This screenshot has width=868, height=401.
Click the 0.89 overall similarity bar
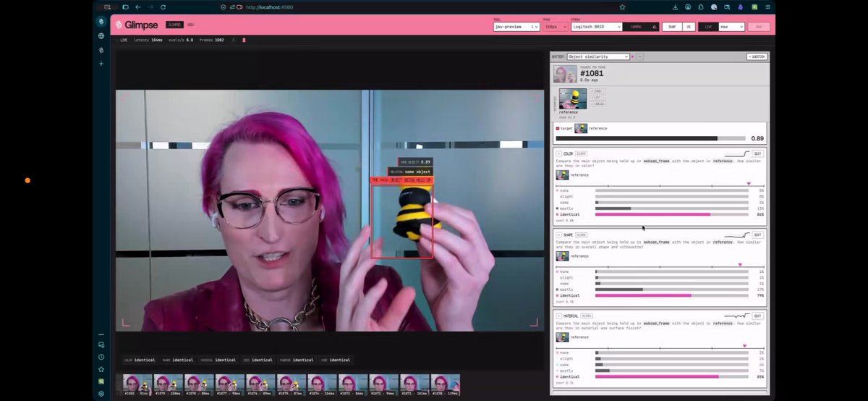[650, 138]
